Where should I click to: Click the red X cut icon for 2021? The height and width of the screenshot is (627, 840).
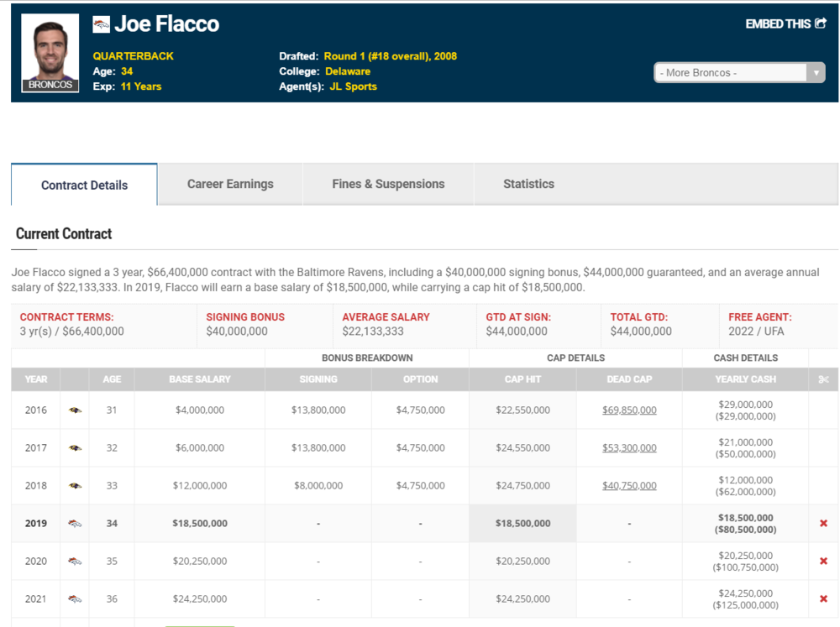point(823,598)
